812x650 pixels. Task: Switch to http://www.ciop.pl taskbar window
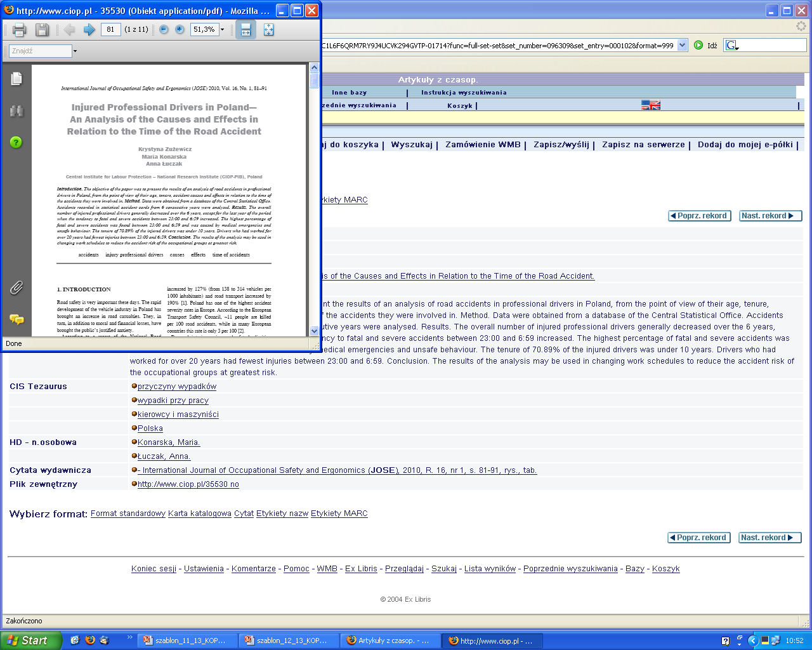click(x=492, y=640)
